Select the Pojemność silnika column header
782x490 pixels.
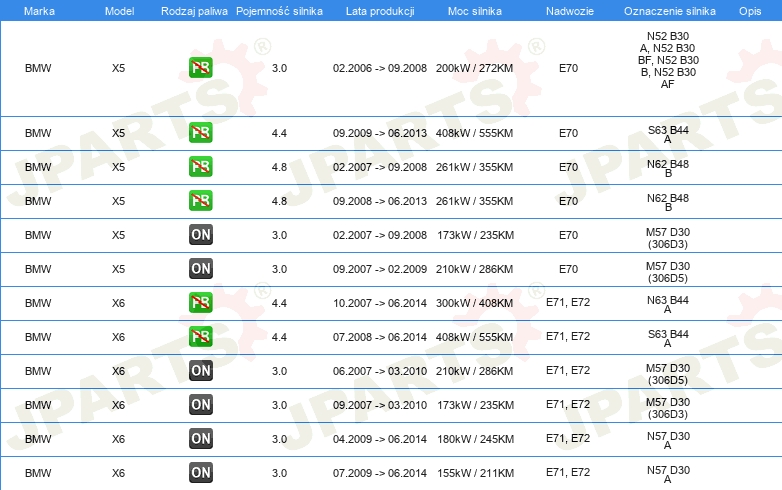tap(279, 10)
